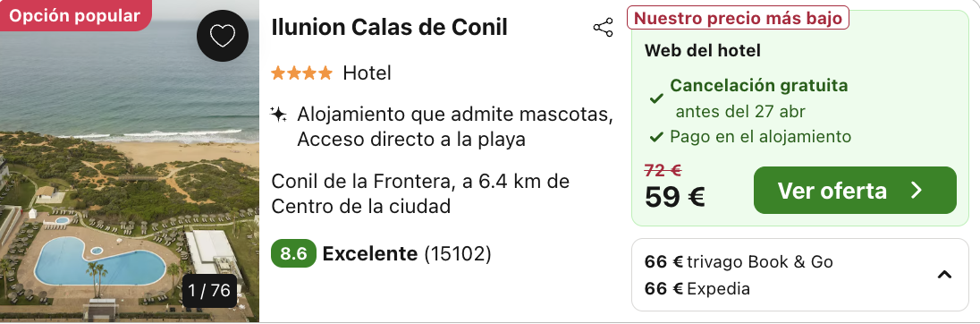
Task: Share Ilunion Calas de Conil listing
Action: (x=604, y=28)
